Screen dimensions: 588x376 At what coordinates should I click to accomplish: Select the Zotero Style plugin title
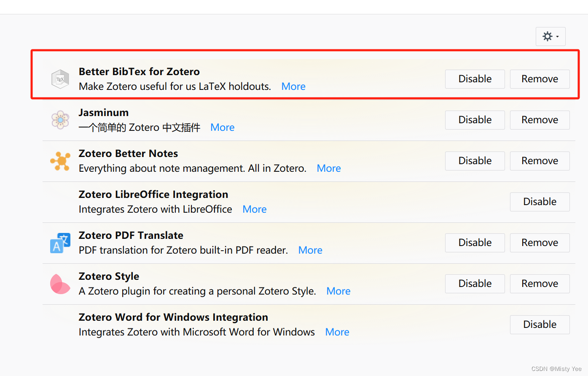pos(109,276)
